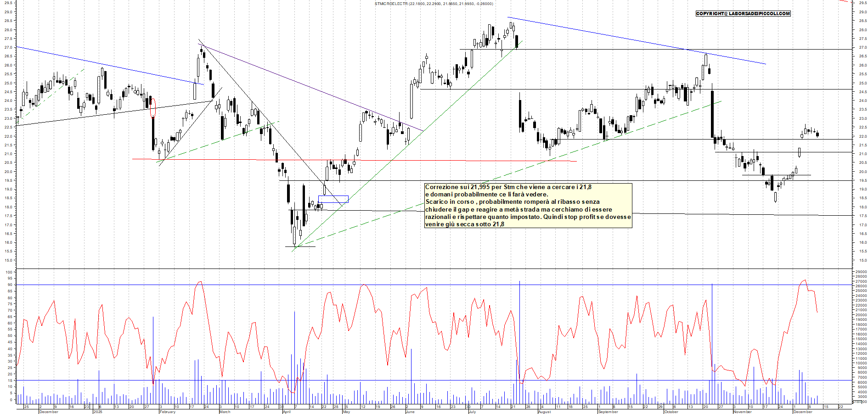Screen dimensions: 868x414
Task: Click the September month label
Action: click(x=608, y=412)
